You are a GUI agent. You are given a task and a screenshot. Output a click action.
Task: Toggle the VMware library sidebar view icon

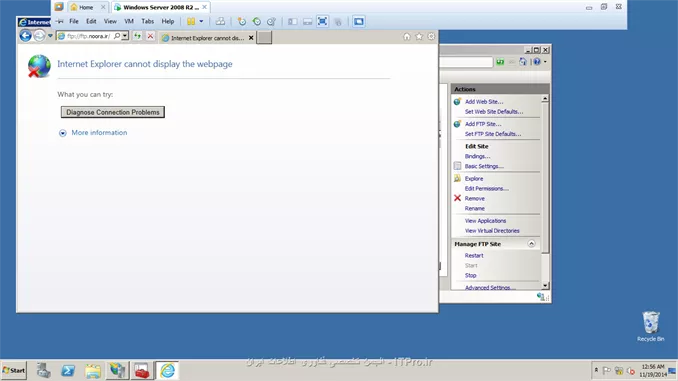[x=293, y=21]
